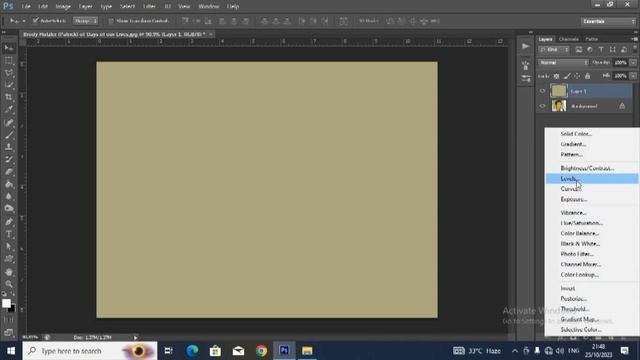Screen dimensions: 640x360
Task: Select the Dodge tool
Action: pyautogui.click(x=9, y=209)
